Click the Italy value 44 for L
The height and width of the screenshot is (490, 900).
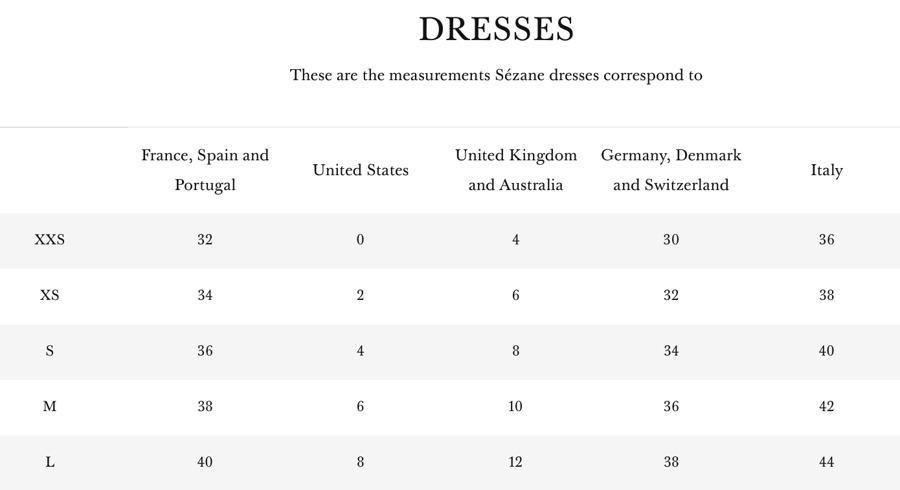point(826,462)
